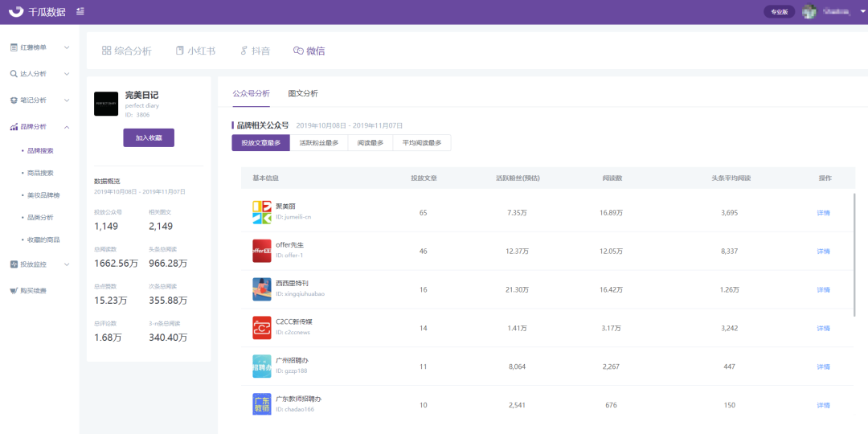
Task: Click the 广东教师招聘办 account avatar
Action: (262, 404)
